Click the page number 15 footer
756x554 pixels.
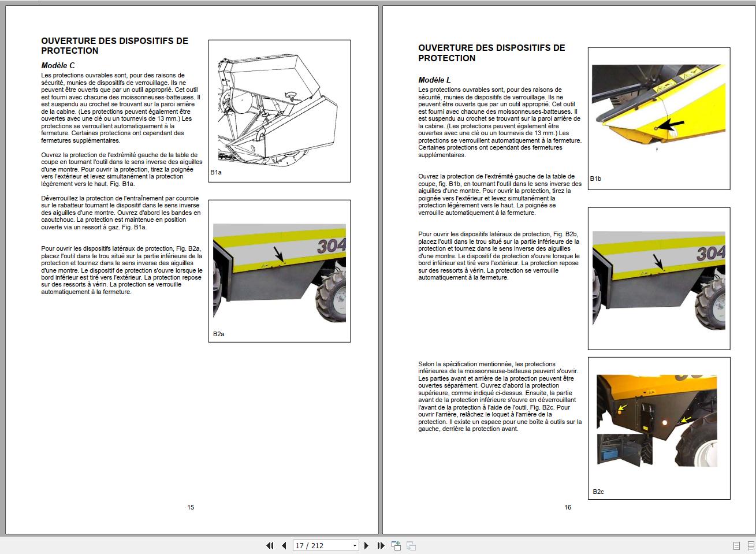(191, 507)
